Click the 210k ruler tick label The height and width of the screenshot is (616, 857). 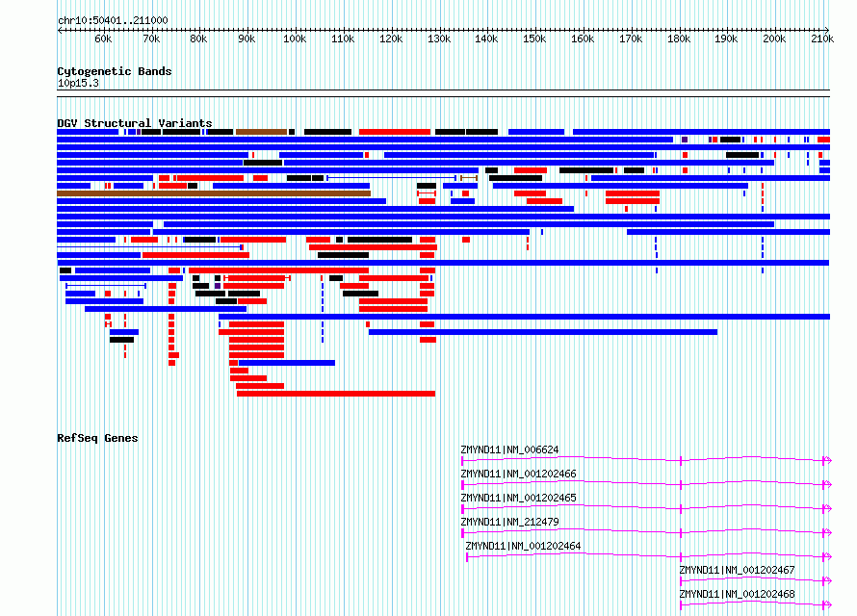[x=822, y=38]
